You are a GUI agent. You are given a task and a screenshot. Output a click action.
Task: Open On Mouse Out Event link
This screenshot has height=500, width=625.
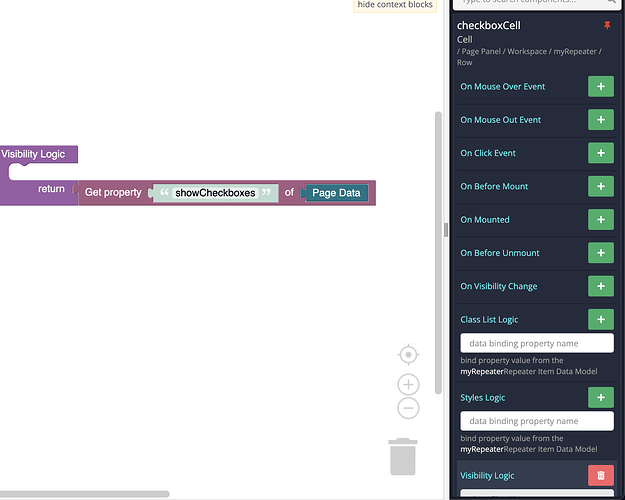(500, 120)
